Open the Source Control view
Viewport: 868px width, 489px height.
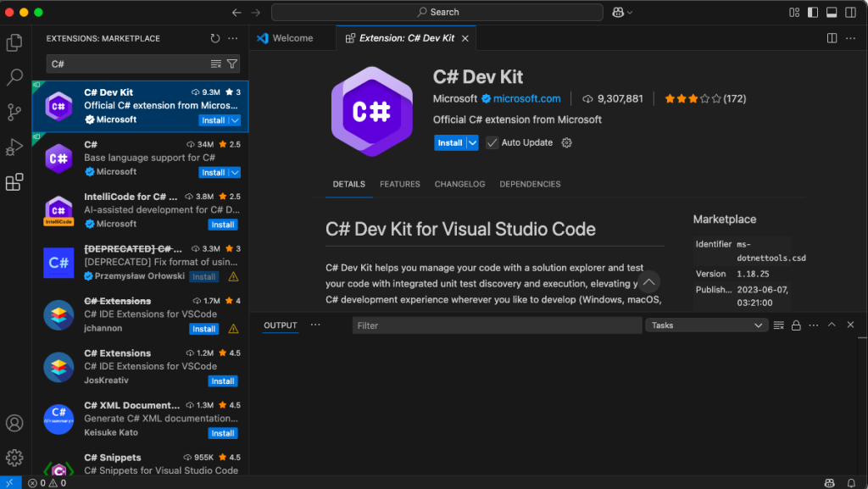[14, 112]
